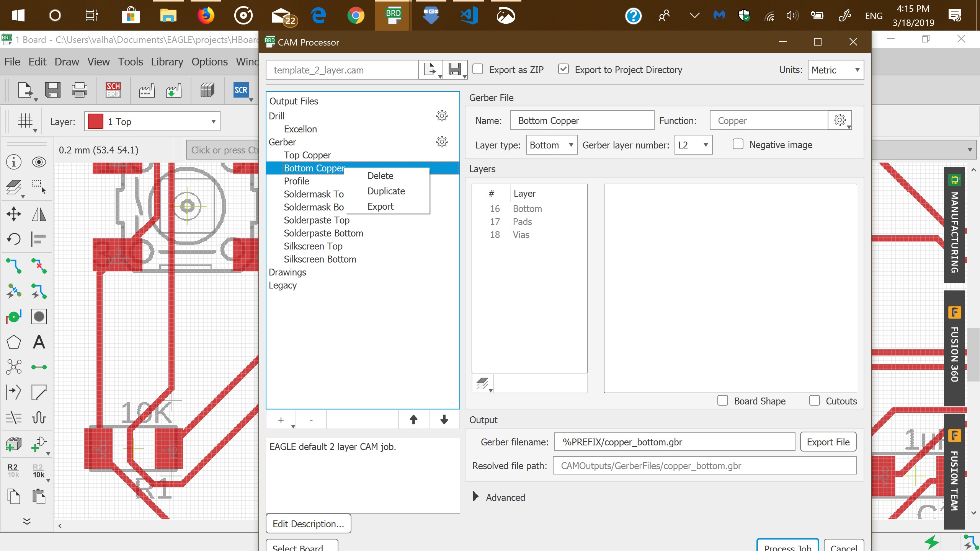980x551 pixels.
Task: Open the Units Metric dropdown
Action: click(x=836, y=70)
